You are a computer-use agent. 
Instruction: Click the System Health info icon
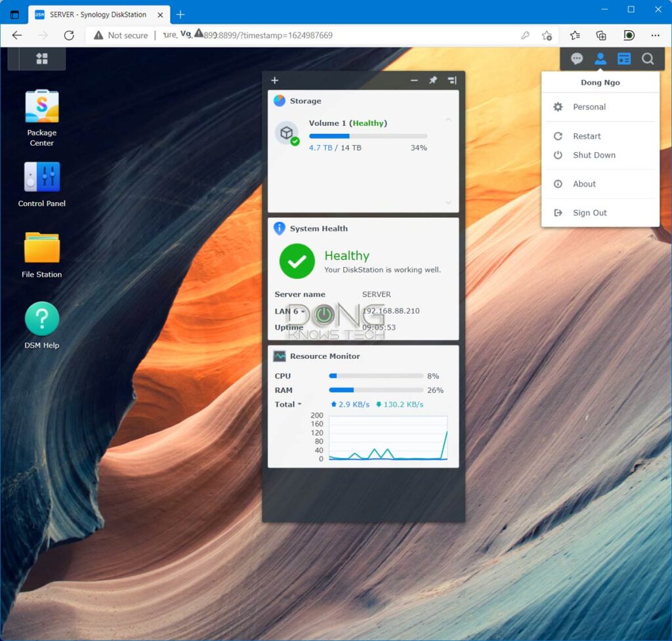click(x=280, y=228)
